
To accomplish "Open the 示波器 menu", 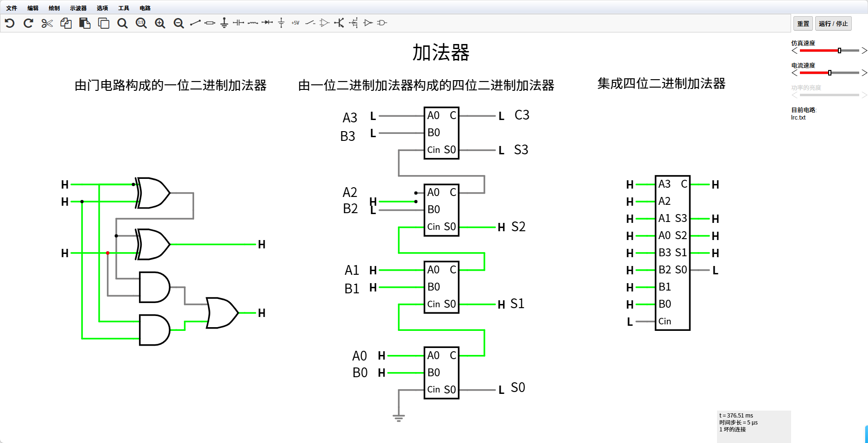I will [78, 8].
